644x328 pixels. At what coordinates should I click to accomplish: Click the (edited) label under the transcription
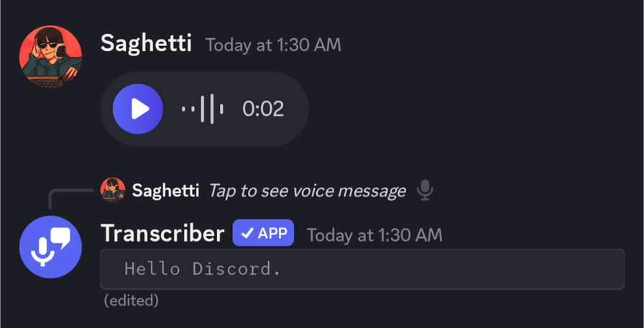tap(132, 301)
